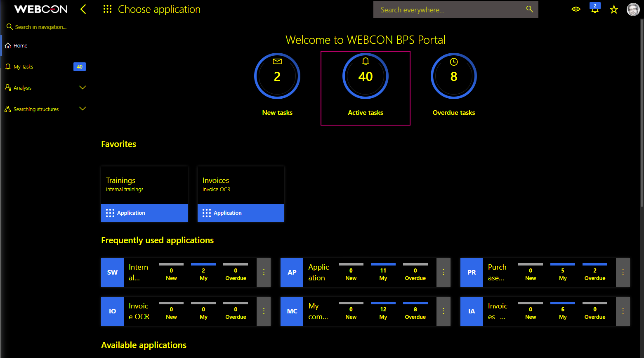Click the clock icon in Overdue tasks

pyautogui.click(x=454, y=62)
